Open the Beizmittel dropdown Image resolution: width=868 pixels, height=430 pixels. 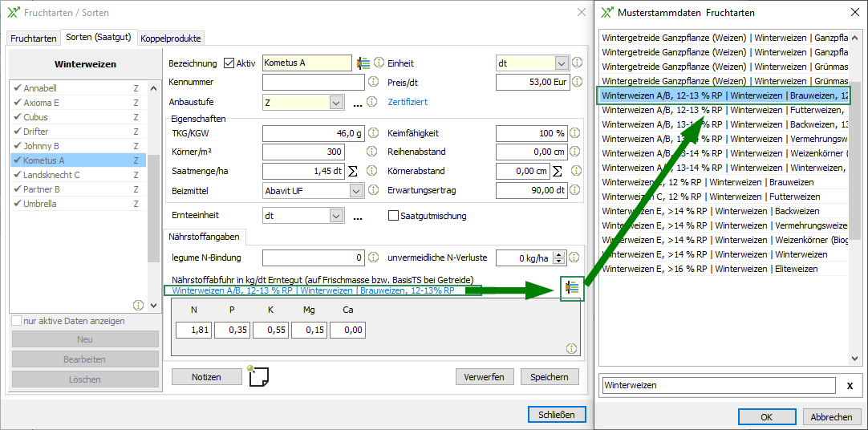pos(356,191)
